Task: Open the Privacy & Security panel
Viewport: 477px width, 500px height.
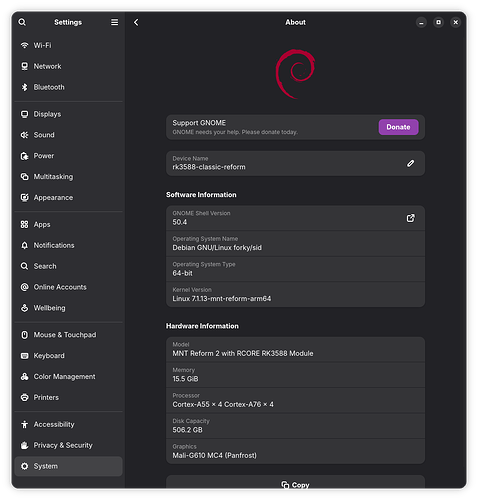Action: [68, 445]
